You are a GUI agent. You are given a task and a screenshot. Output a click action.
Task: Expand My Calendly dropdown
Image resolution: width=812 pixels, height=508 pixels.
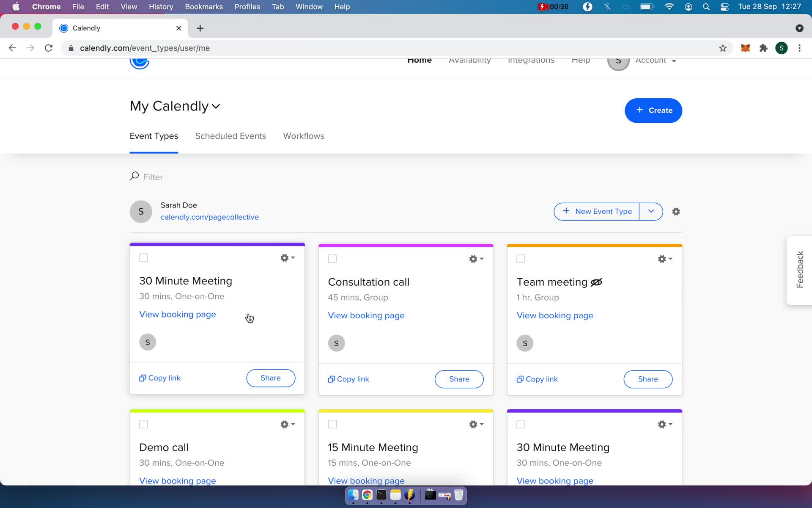(x=175, y=106)
